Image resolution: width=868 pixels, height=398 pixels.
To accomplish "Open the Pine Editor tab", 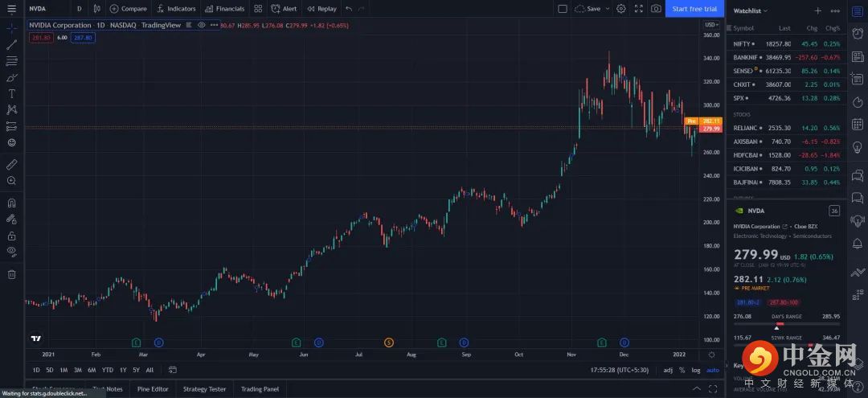I will click(x=154, y=389).
